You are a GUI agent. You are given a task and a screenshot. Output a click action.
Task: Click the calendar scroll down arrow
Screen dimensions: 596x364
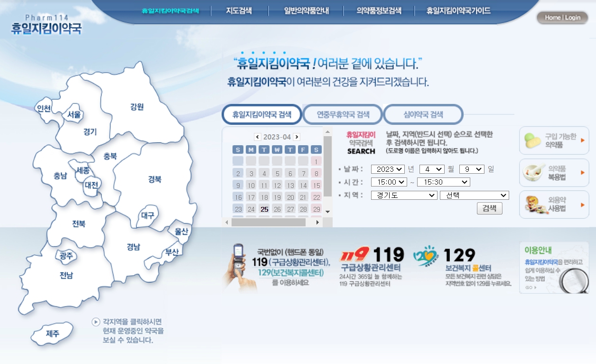(x=328, y=212)
